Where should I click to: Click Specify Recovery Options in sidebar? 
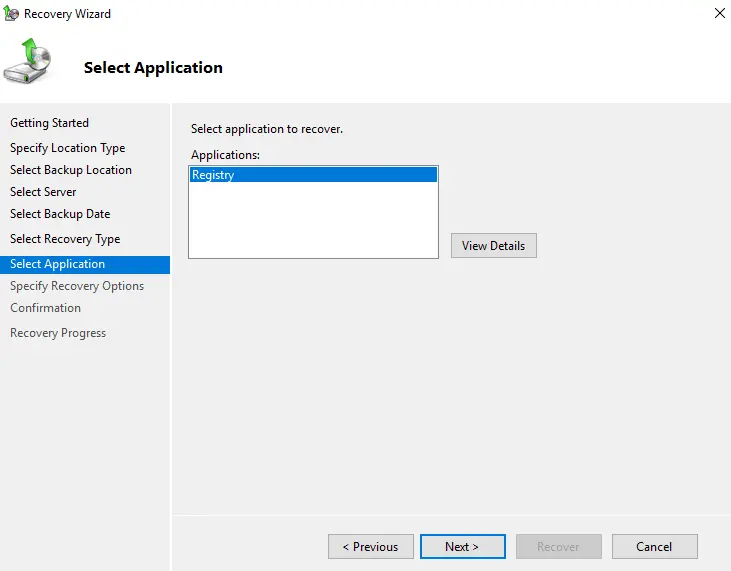pos(77,286)
